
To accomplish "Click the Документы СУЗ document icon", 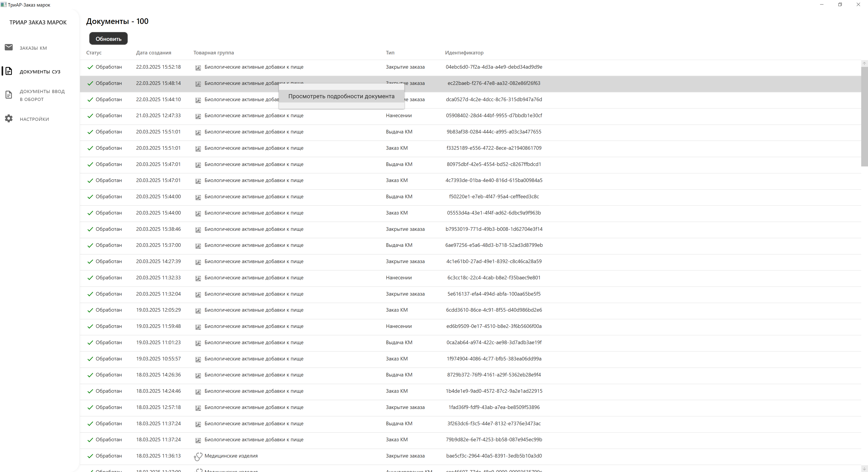I will click(x=9, y=71).
